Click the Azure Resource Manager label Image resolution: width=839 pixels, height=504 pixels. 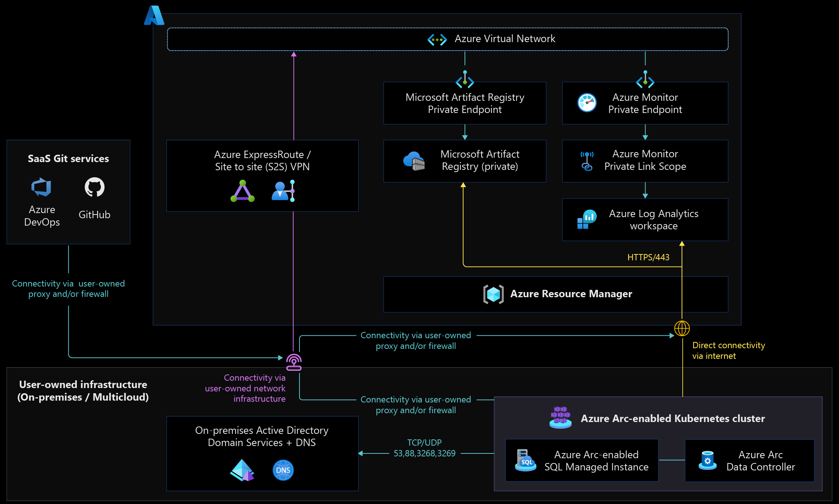tap(571, 294)
